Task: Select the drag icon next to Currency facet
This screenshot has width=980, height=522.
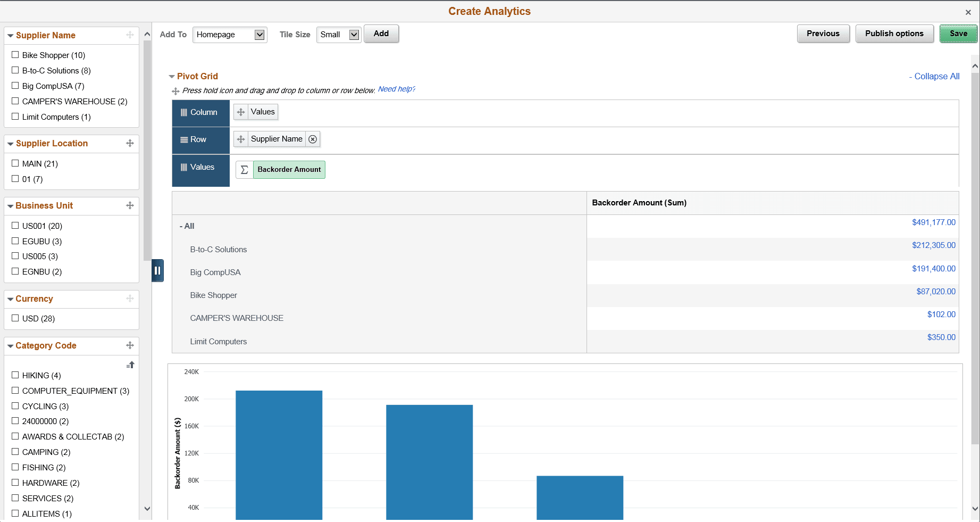Action: (x=130, y=299)
